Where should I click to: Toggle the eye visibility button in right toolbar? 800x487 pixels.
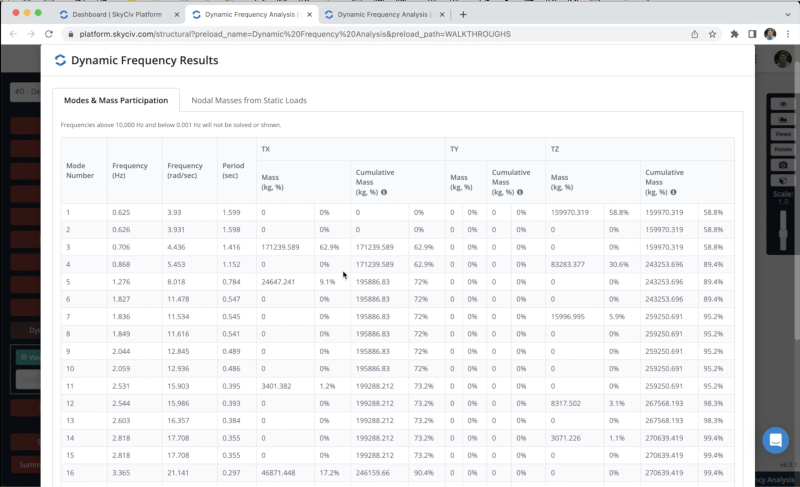click(x=783, y=104)
